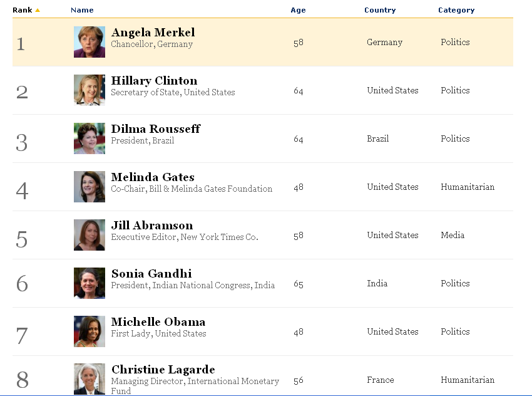The height and width of the screenshot is (396, 532).
Task: Sort the list by Country
Action: [x=380, y=10]
